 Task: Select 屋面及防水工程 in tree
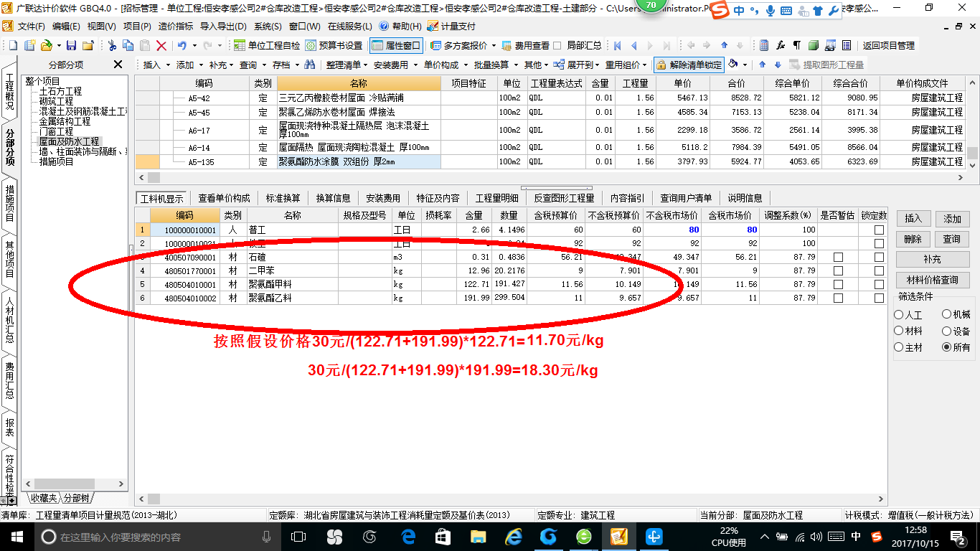tap(69, 142)
